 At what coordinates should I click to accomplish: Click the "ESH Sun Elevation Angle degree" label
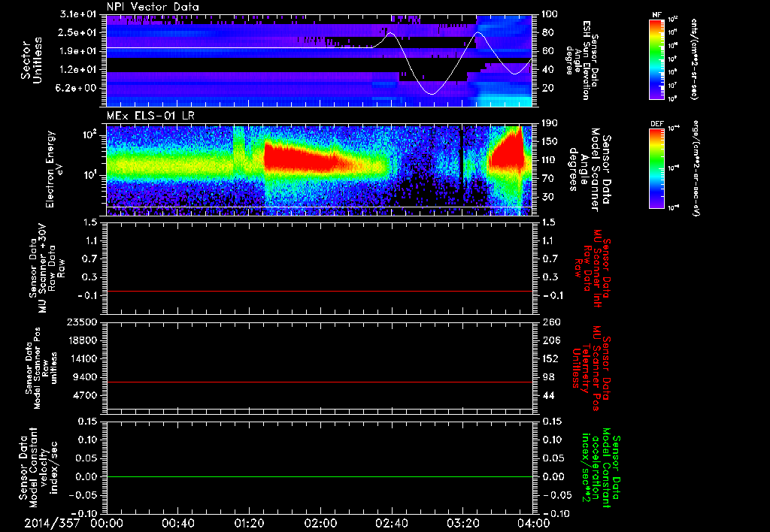click(x=583, y=60)
